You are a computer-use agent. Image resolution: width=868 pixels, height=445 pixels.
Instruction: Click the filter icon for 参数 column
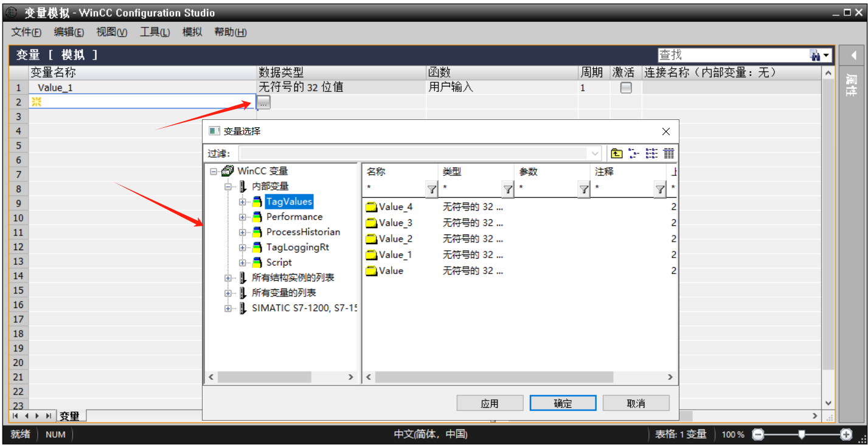584,189
